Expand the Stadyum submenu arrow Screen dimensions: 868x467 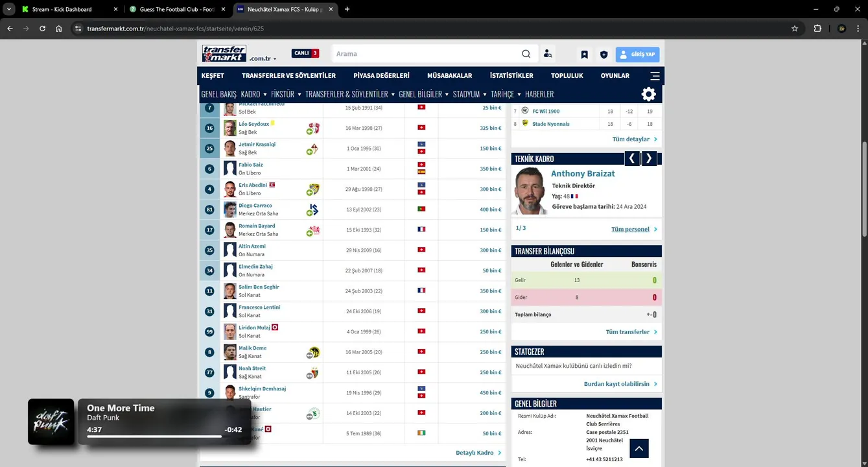485,95
